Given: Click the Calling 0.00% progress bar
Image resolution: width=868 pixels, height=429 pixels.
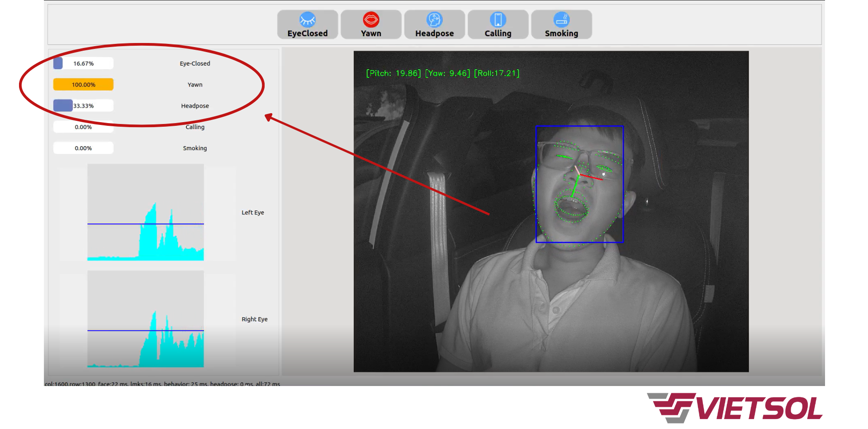Looking at the screenshot, I should click(x=83, y=127).
